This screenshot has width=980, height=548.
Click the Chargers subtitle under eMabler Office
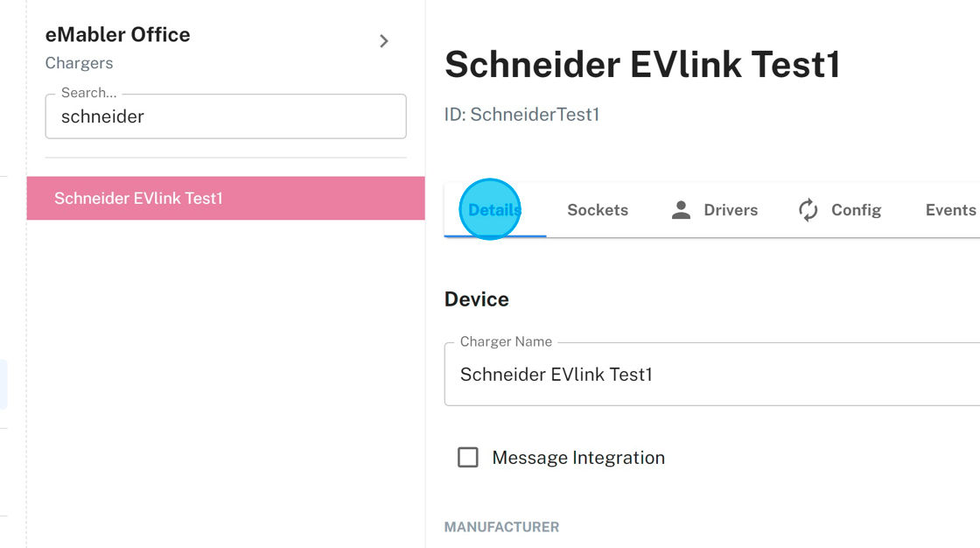point(79,63)
